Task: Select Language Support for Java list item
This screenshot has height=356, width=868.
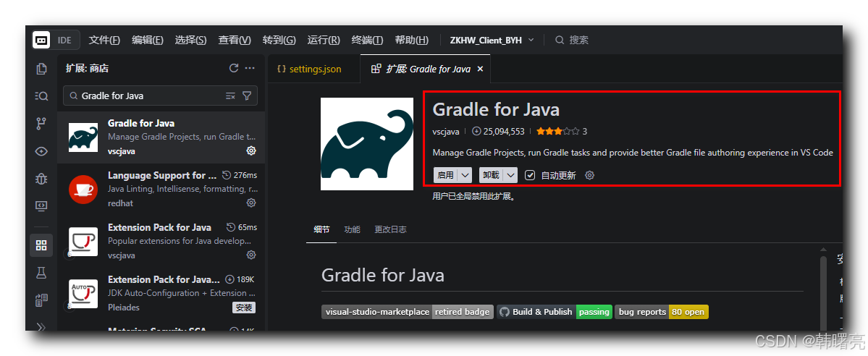Action: pyautogui.click(x=161, y=190)
